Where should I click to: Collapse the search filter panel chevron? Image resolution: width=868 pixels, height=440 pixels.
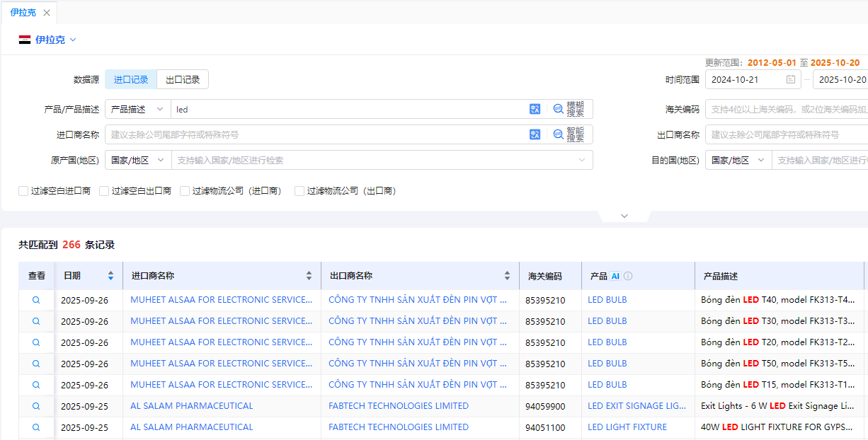624,216
